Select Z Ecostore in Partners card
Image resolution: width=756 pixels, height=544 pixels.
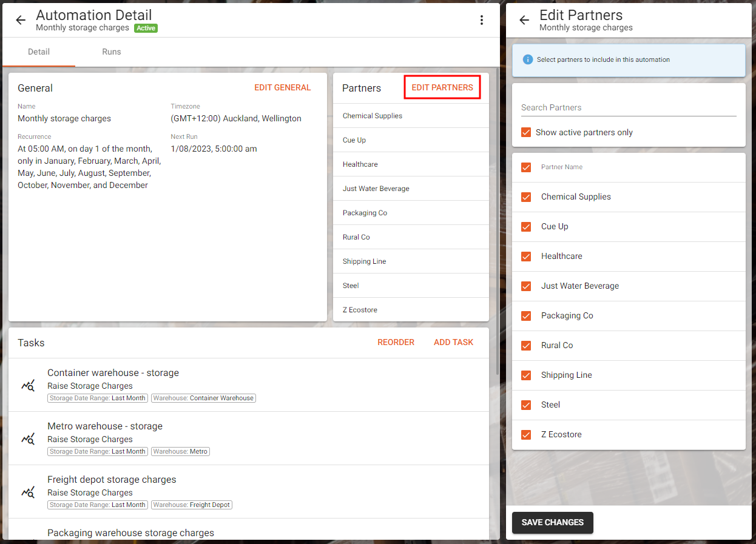(x=411, y=310)
